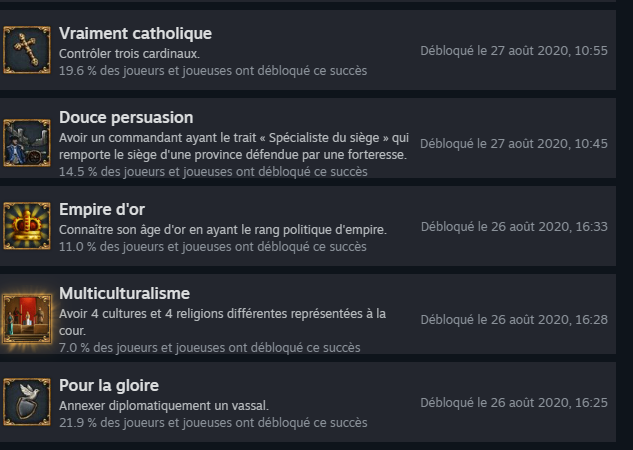Image resolution: width=633 pixels, height=450 pixels.
Task: Select the Vraiment catholique achievement title
Action: click(x=135, y=33)
